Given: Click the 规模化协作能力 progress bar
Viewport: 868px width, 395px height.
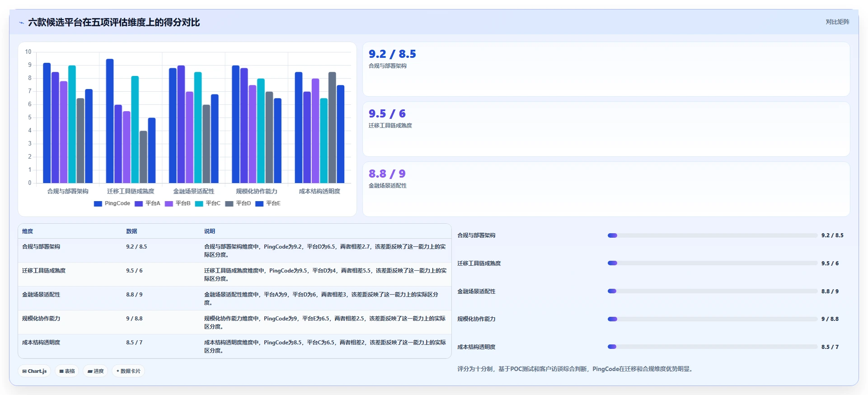Looking at the screenshot, I should point(713,319).
